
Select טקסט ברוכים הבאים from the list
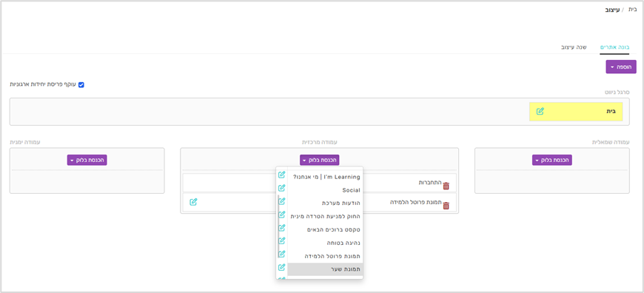click(x=325, y=230)
